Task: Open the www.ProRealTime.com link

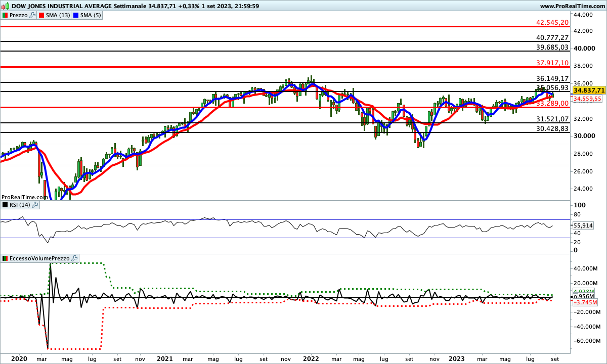Action: (573, 6)
